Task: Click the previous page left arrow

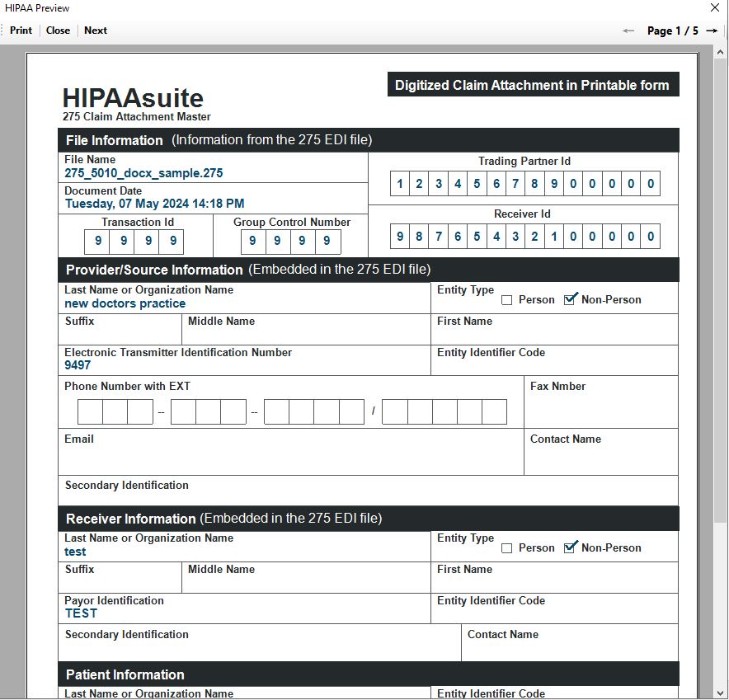Action: pyautogui.click(x=628, y=31)
